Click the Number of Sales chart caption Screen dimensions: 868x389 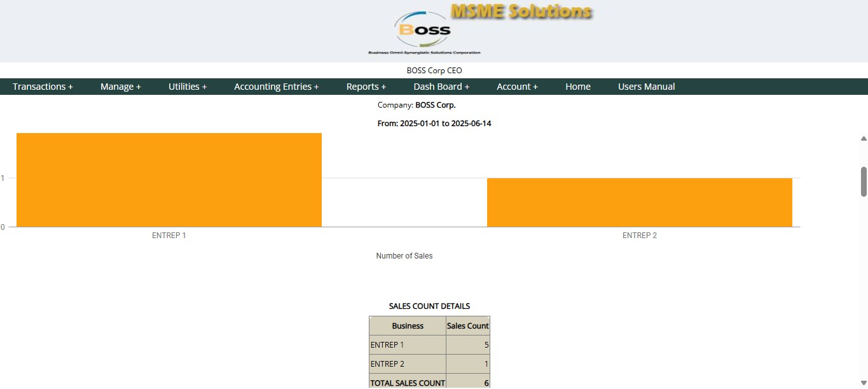[x=404, y=256]
